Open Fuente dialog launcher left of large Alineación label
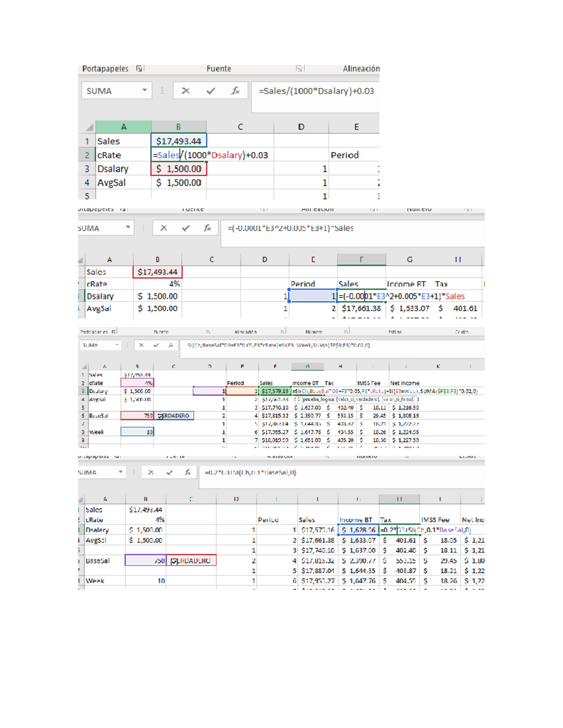 [x=299, y=69]
